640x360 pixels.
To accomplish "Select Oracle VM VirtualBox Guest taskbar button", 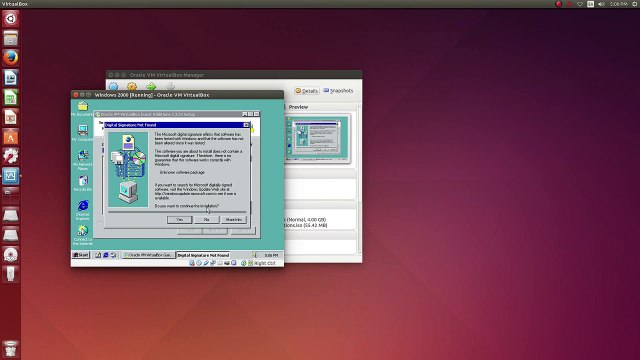I will [x=149, y=255].
